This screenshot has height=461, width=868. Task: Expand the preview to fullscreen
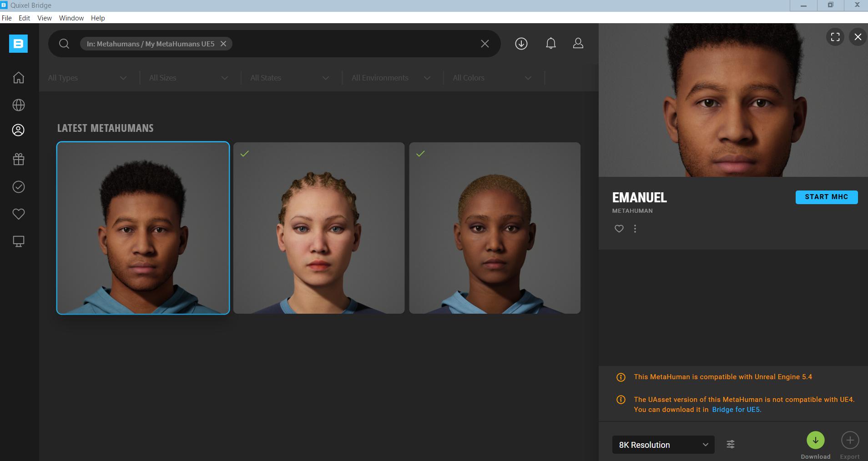pyautogui.click(x=835, y=37)
